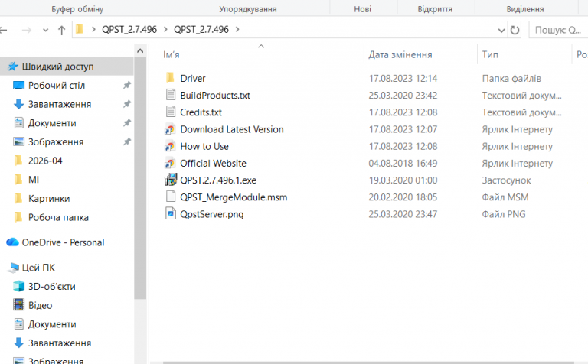
Task: Click the forward navigation arrow
Action: coord(26,30)
